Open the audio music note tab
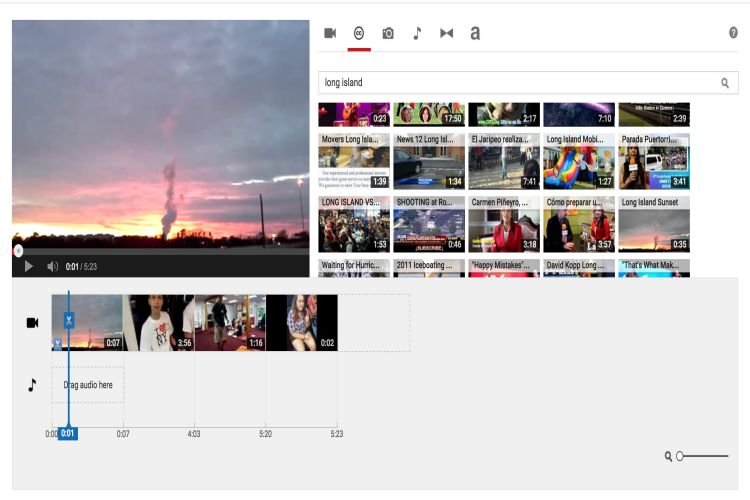 [x=417, y=33]
